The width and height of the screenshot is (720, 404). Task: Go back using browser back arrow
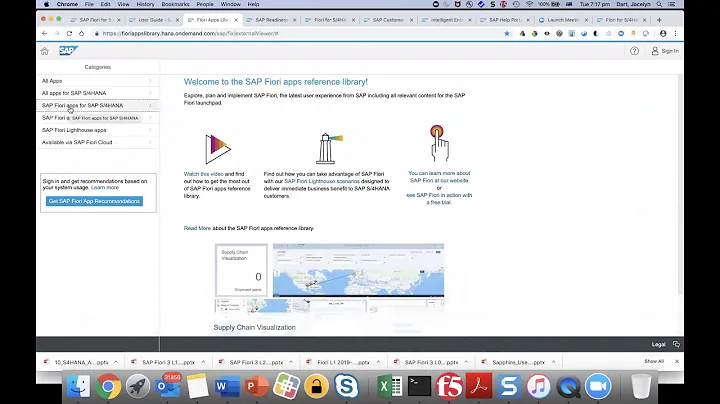(x=45, y=34)
